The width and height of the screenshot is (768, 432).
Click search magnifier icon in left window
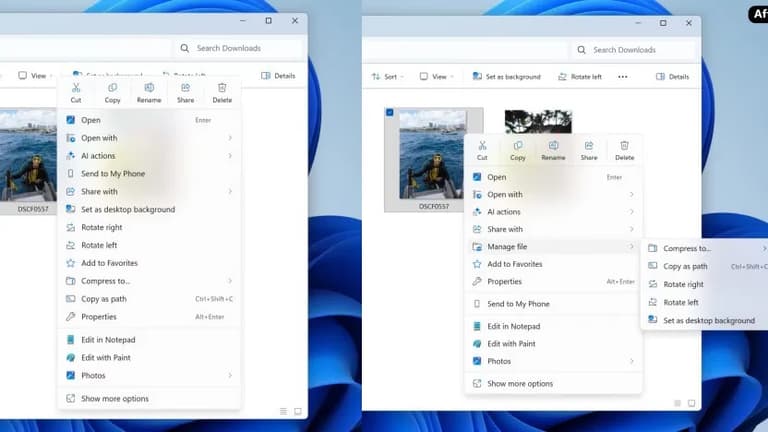click(185, 48)
